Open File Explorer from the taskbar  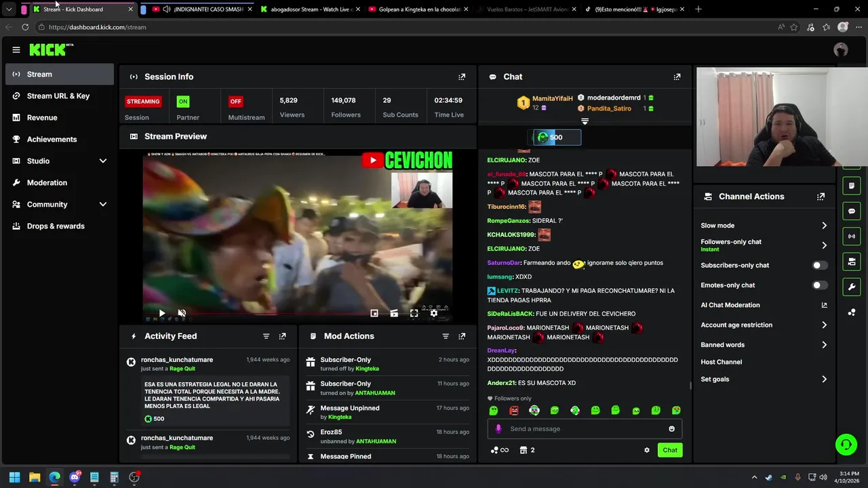[x=35, y=477]
